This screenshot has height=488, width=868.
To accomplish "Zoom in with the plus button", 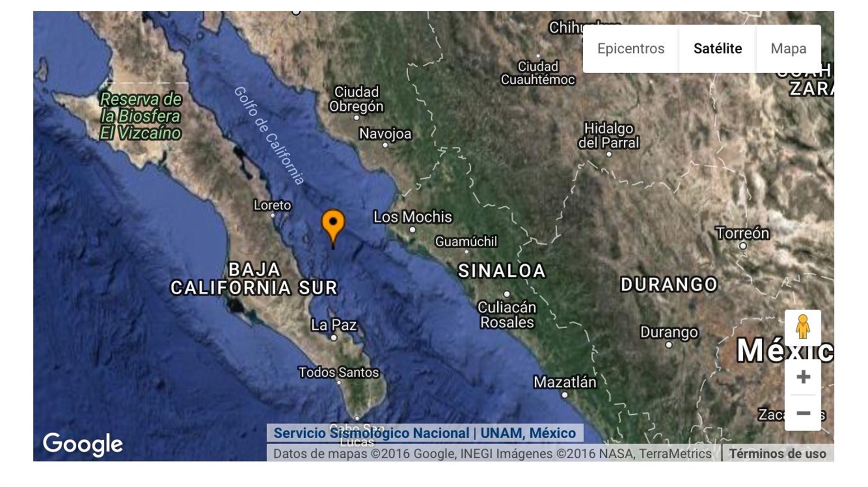I will pyautogui.click(x=803, y=377).
